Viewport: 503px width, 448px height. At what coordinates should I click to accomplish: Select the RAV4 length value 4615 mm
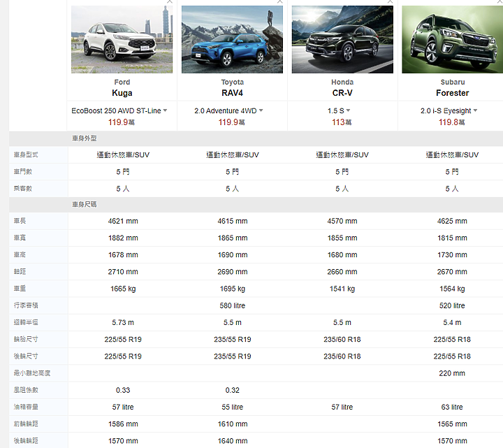(233, 221)
